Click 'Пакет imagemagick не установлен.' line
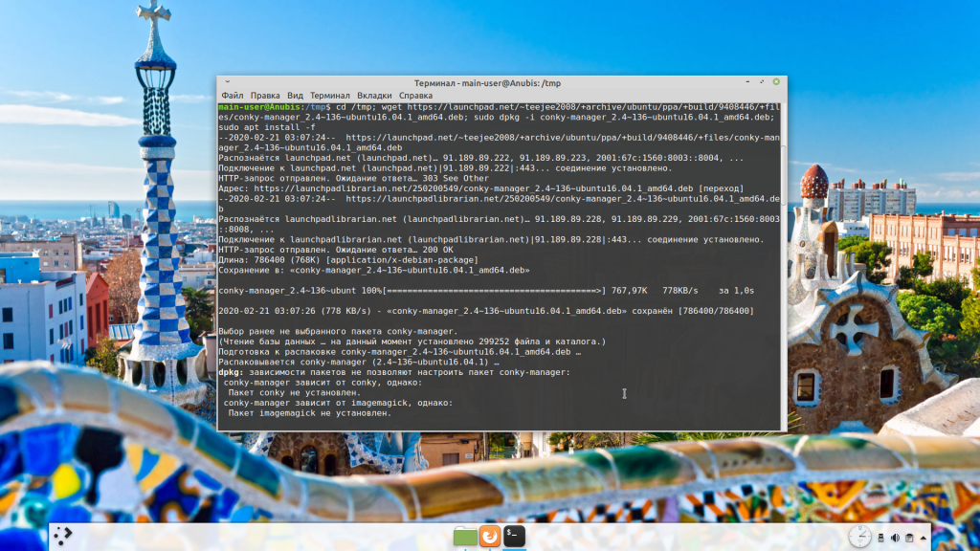Image resolution: width=980 pixels, height=551 pixels. point(310,413)
